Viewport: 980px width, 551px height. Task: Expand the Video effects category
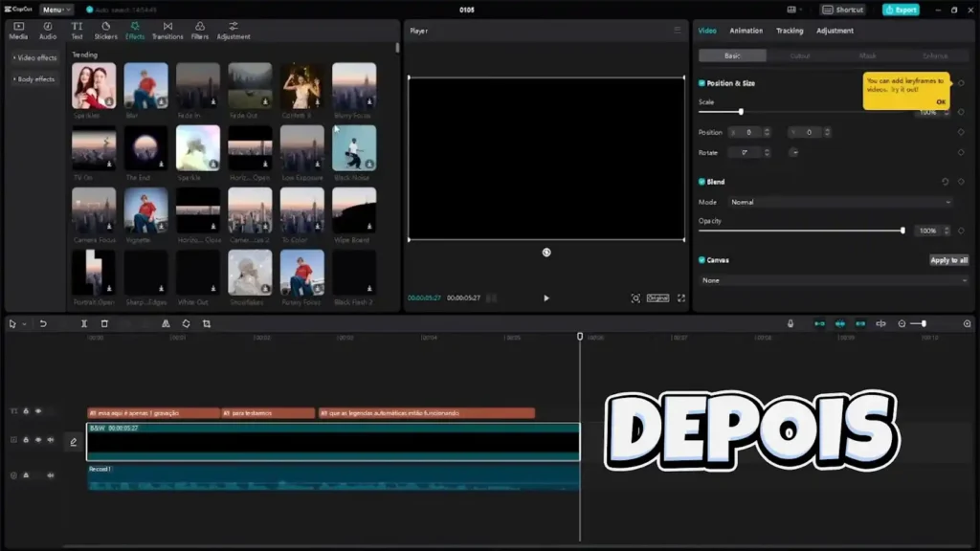(x=35, y=58)
